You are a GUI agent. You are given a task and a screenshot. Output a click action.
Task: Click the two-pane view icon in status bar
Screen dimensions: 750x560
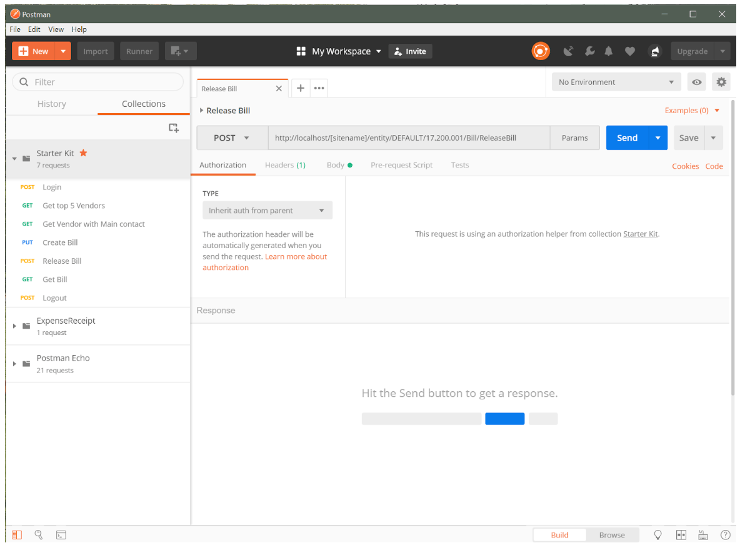pos(681,535)
